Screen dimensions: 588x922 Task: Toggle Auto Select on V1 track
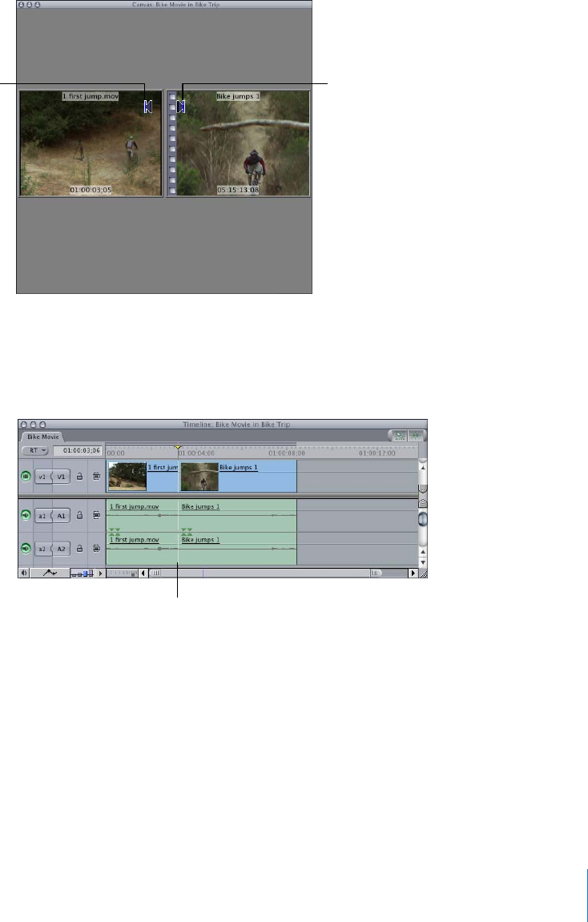click(x=96, y=476)
